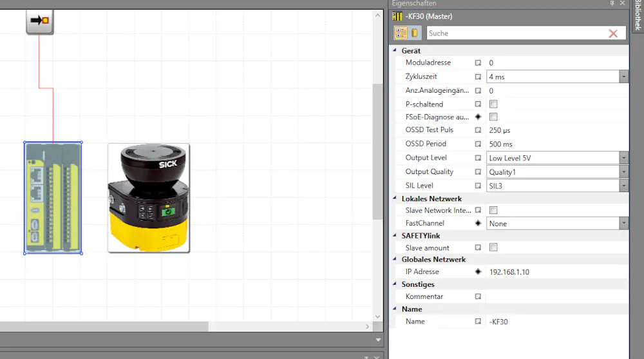Select the OSSD Test Puls value 250 µs
Viewport: 644px width, 359px height.
pyautogui.click(x=557, y=130)
